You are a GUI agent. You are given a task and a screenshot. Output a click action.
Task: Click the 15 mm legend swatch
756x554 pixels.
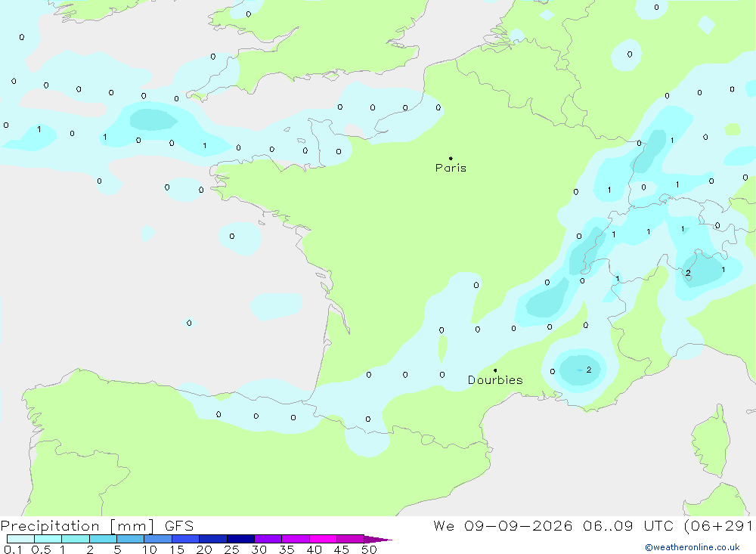[185, 539]
